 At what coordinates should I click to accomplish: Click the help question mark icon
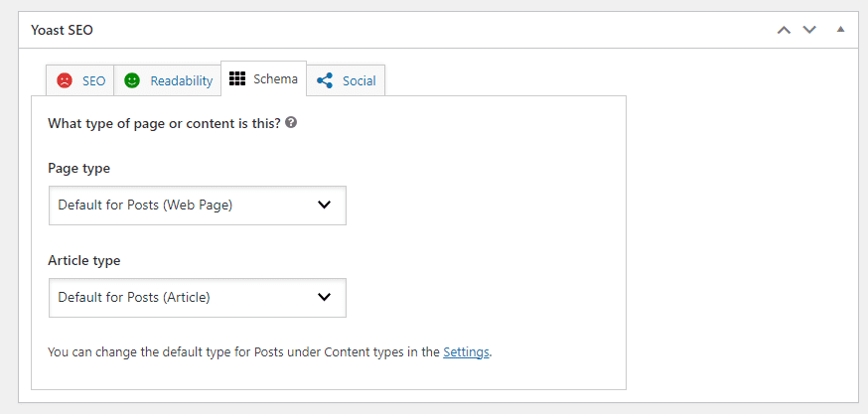(x=291, y=123)
